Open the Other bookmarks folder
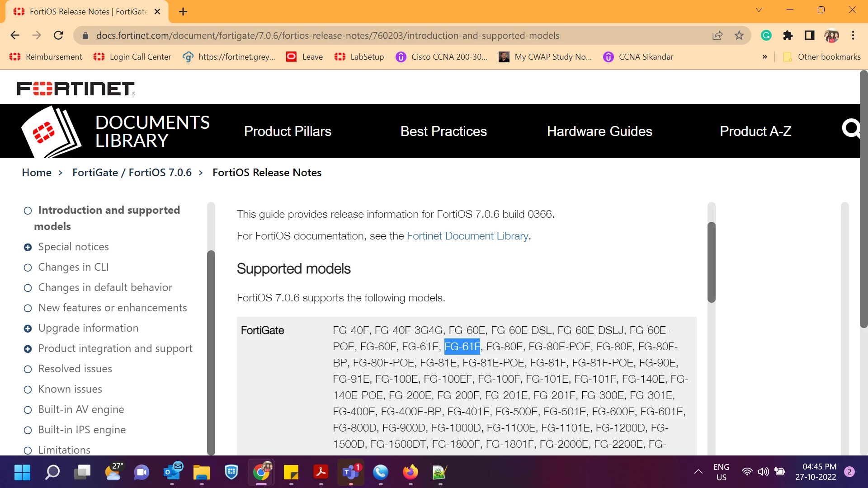Screen dimensions: 868x488 (821, 57)
